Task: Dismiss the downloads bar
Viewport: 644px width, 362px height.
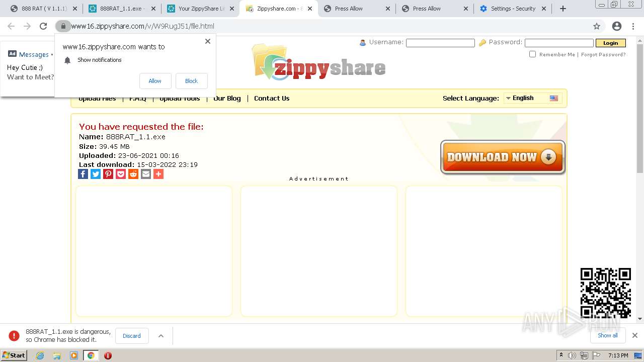Action: click(635, 335)
